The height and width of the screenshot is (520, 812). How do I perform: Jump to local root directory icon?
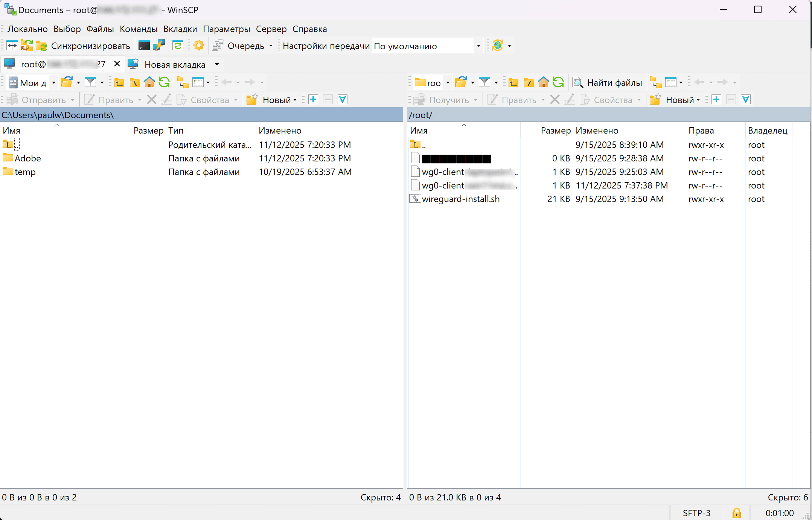[x=134, y=82]
